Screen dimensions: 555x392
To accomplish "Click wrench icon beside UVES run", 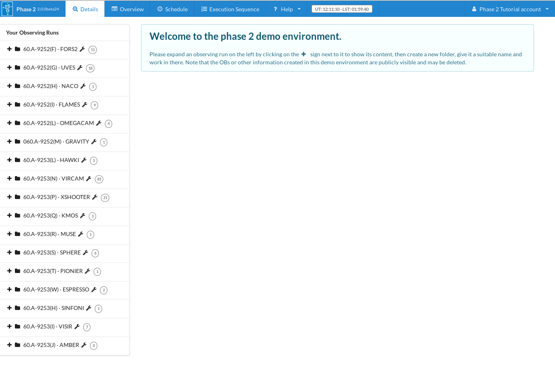I will click(x=80, y=68).
